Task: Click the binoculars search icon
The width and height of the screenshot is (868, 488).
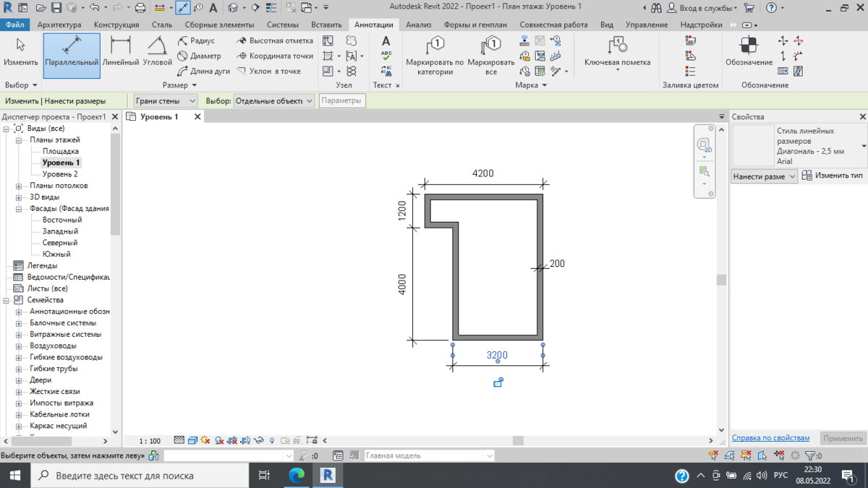Action: coord(656,8)
